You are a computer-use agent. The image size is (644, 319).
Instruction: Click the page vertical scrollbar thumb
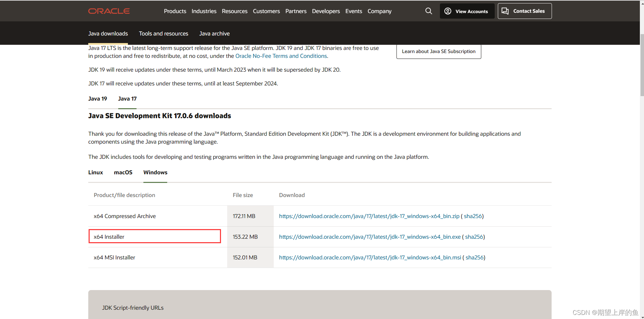click(642, 65)
